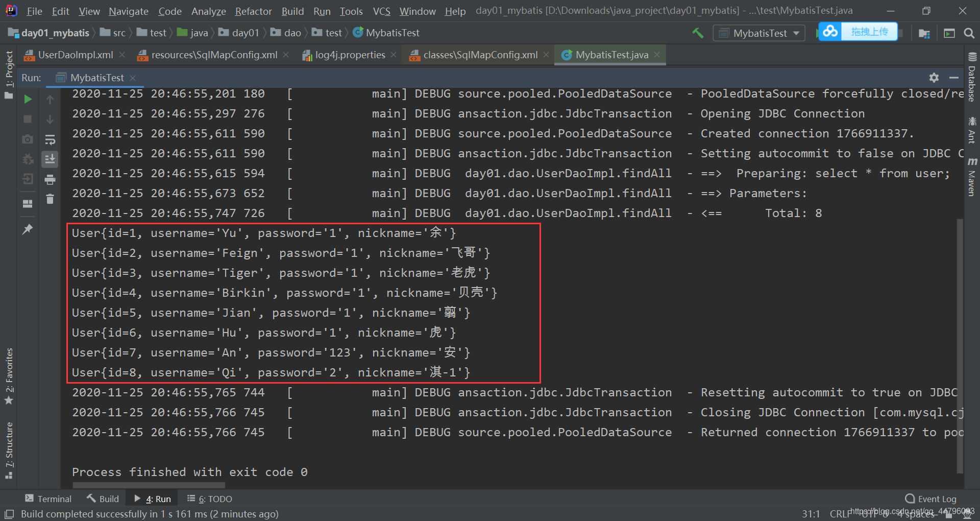The image size is (980, 521).
Task: Click the Stop process icon in Run panel
Action: point(28,119)
